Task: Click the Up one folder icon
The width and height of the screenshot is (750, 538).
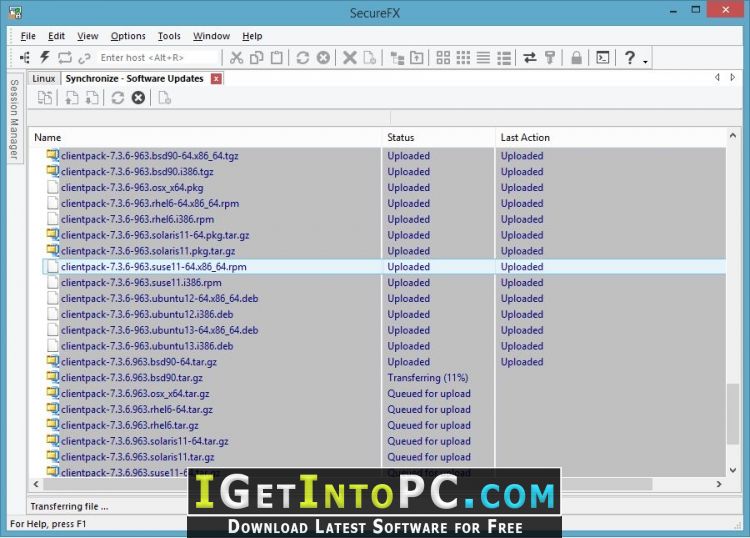Action: [x=417, y=58]
